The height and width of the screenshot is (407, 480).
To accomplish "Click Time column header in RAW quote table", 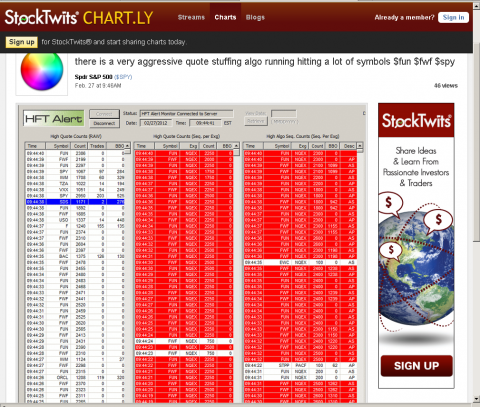I will pos(35,146).
